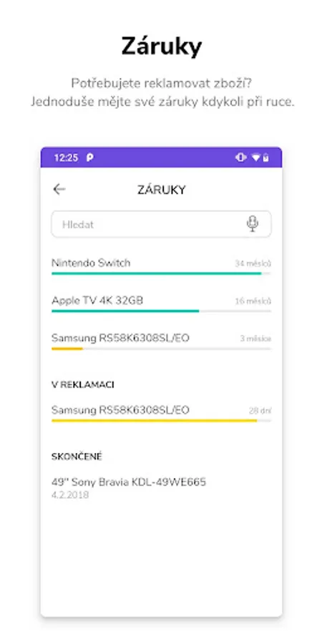The width and height of the screenshot is (322, 644).
Task: Tap the Wi-Fi signal status icon
Action: click(256, 157)
